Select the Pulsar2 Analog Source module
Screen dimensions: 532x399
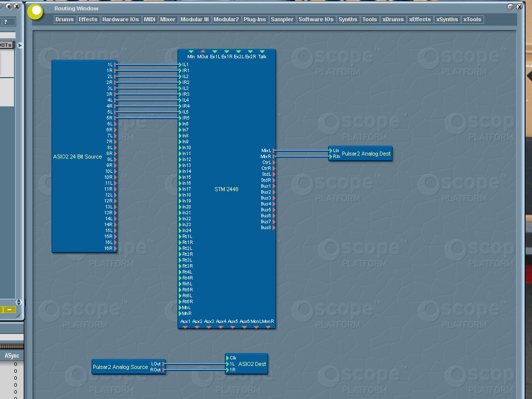(x=120, y=367)
